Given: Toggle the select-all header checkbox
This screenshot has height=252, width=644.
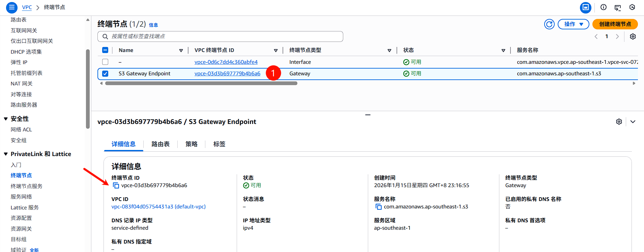Looking at the screenshot, I should point(105,50).
